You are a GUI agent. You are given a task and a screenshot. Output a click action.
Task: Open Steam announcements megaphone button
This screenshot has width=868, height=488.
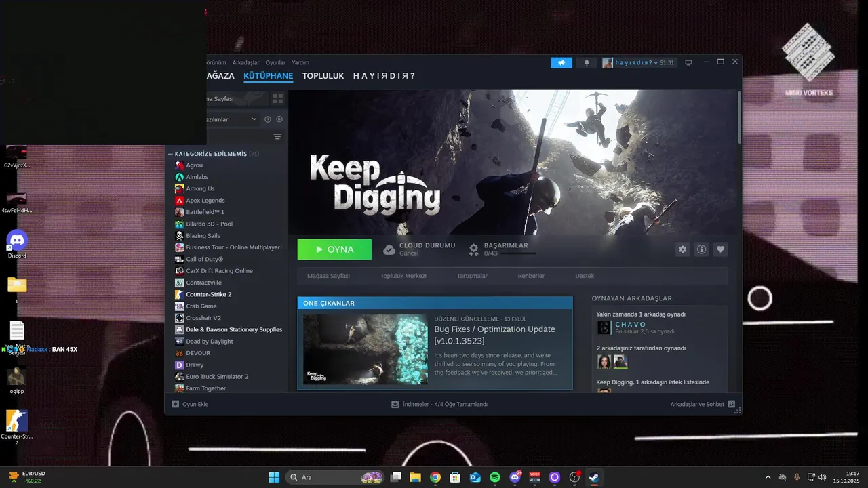click(x=561, y=62)
